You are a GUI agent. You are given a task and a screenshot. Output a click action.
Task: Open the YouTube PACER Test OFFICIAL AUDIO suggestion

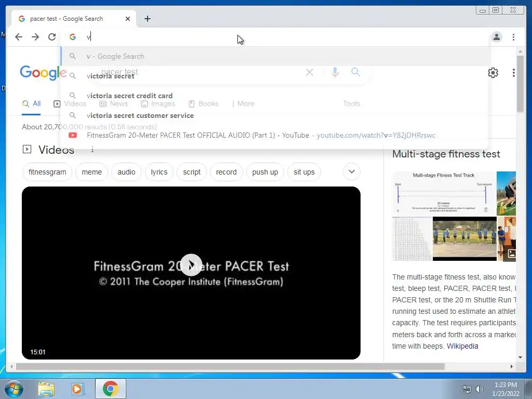tap(275, 135)
